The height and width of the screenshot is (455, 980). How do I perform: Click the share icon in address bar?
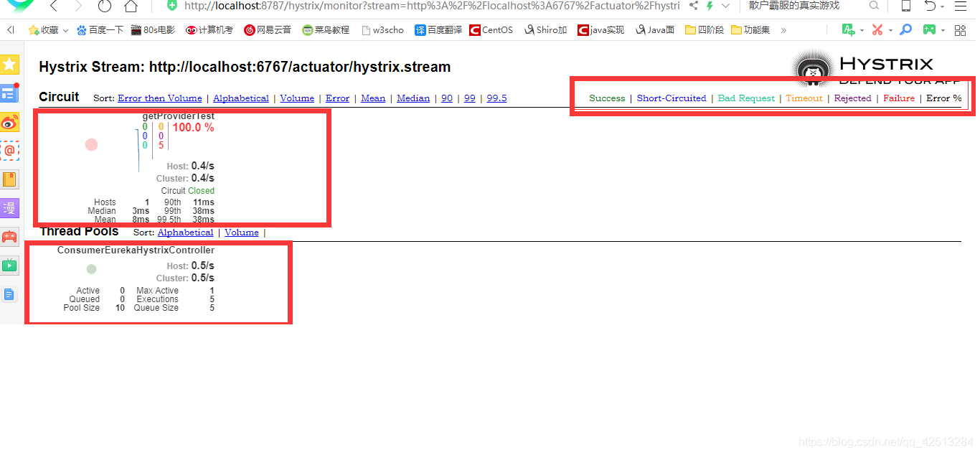coord(693,6)
